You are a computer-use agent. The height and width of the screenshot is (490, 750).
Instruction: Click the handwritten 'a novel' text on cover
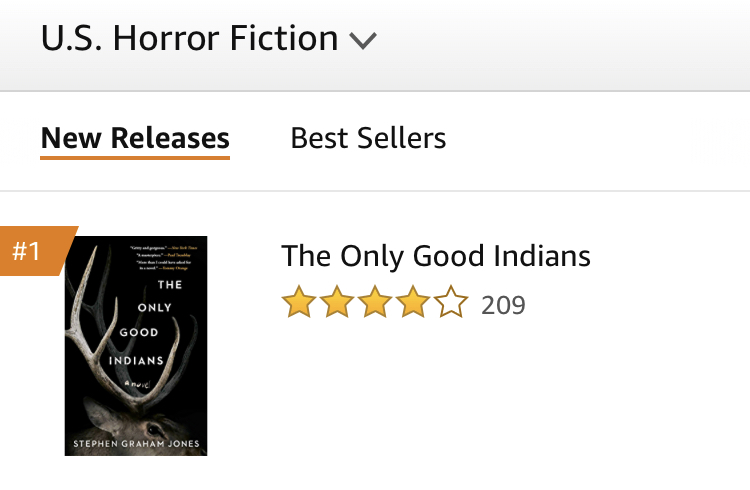tap(136, 383)
